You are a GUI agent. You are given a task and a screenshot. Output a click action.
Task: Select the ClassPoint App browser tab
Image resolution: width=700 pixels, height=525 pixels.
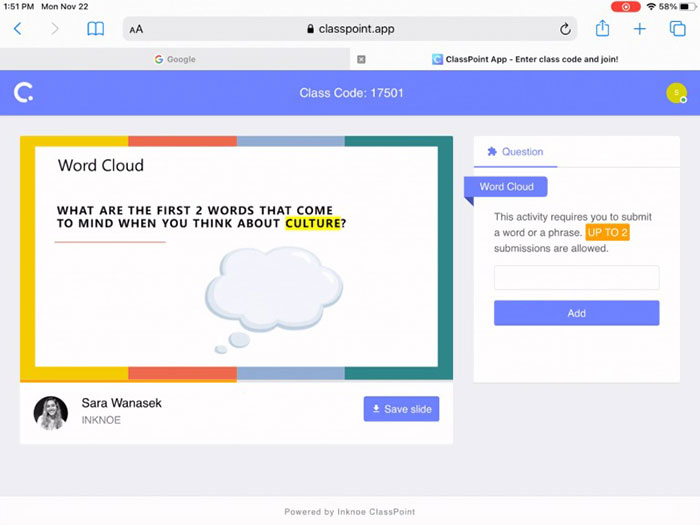(x=525, y=59)
